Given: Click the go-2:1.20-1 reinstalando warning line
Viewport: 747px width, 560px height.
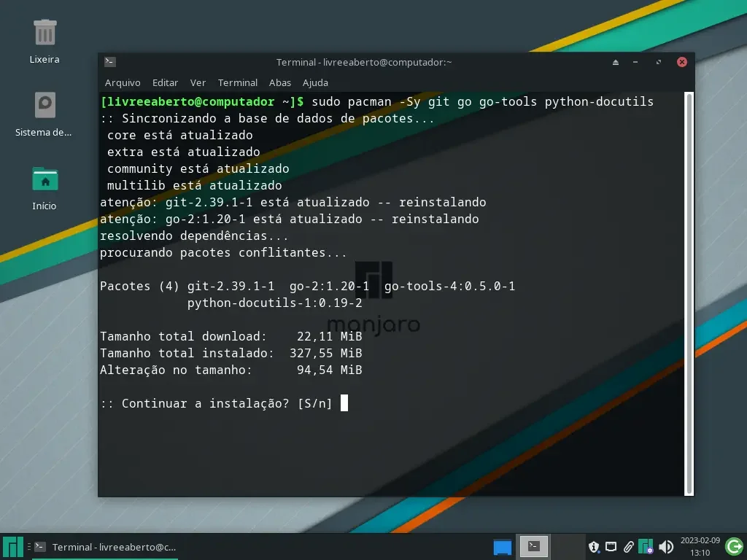Looking at the screenshot, I should (x=289, y=219).
